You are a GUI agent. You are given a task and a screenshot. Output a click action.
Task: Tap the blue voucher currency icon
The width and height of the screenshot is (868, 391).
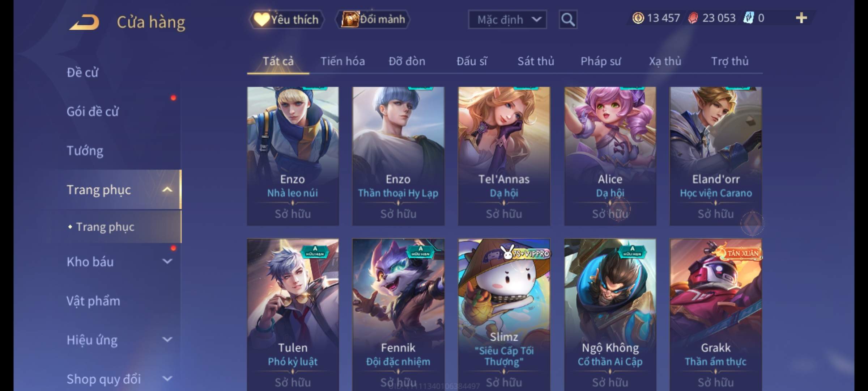pyautogui.click(x=748, y=18)
